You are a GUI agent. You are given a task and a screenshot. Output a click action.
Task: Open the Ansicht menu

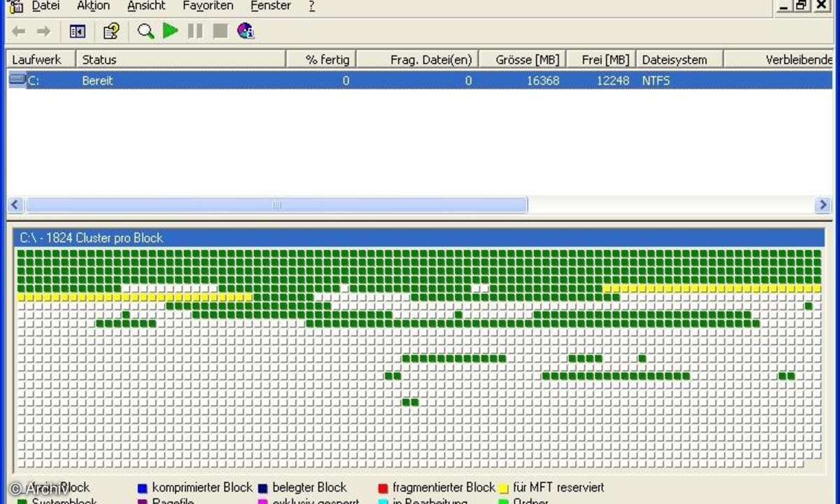(x=146, y=6)
